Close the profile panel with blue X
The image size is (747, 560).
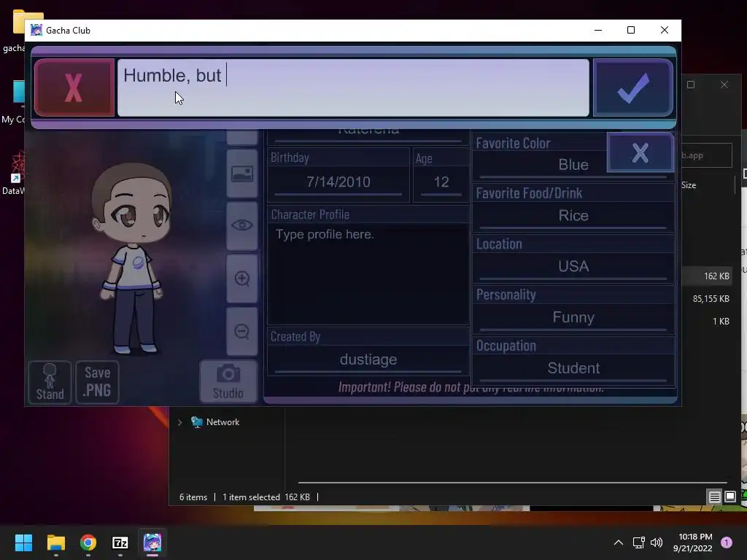click(640, 153)
